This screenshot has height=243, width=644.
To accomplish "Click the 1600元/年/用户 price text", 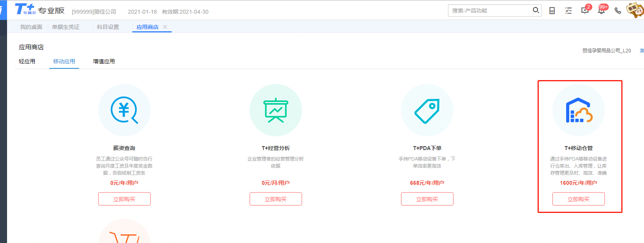I will (579, 183).
